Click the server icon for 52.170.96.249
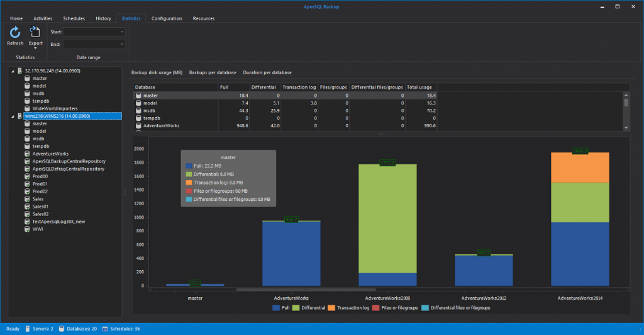Screen dimensions: 644x335 pos(20,71)
